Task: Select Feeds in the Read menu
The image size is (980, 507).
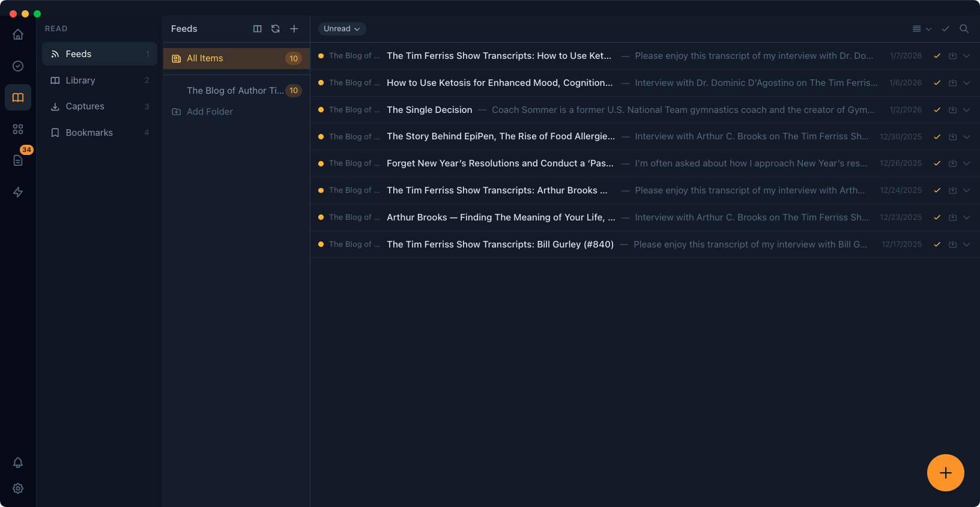Action: [x=100, y=54]
